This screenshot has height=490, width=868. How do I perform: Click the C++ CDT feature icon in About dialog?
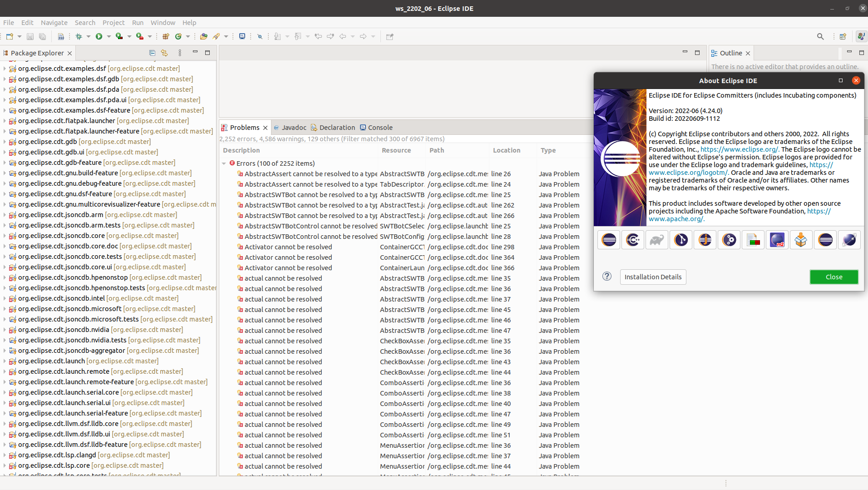coord(633,240)
